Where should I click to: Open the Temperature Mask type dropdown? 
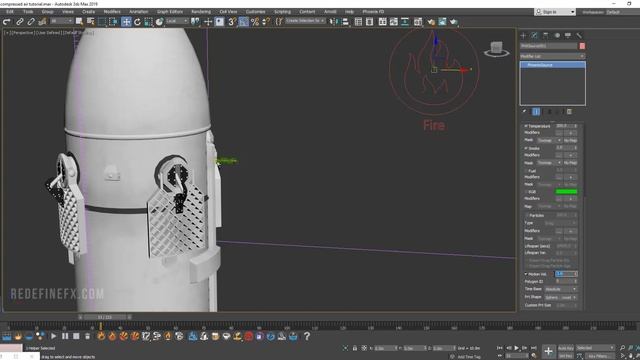pos(549,140)
